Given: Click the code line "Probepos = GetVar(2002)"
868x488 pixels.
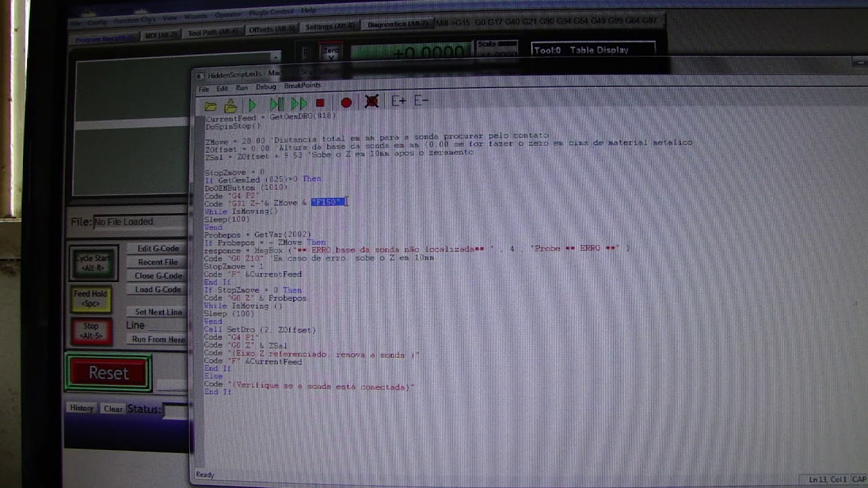Looking at the screenshot, I should click(258, 235).
